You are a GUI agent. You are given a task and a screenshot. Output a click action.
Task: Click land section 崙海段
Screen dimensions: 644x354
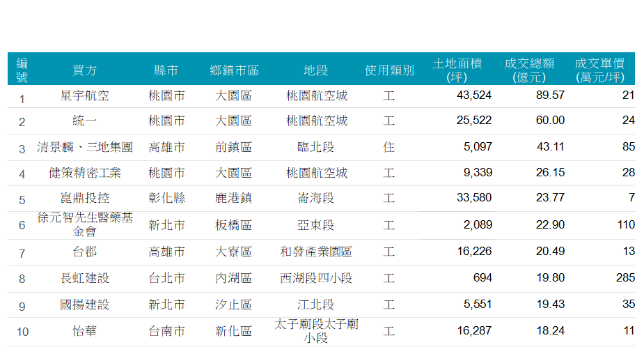click(x=316, y=198)
